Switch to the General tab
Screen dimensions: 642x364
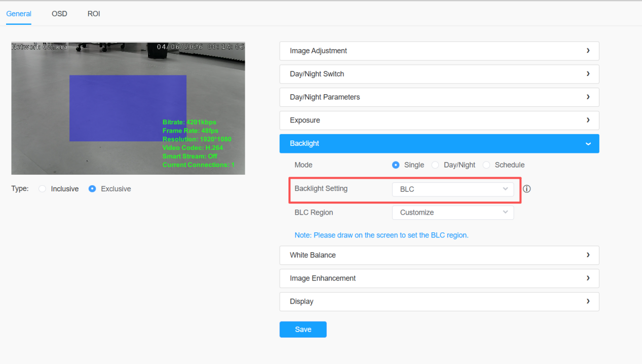tap(19, 14)
